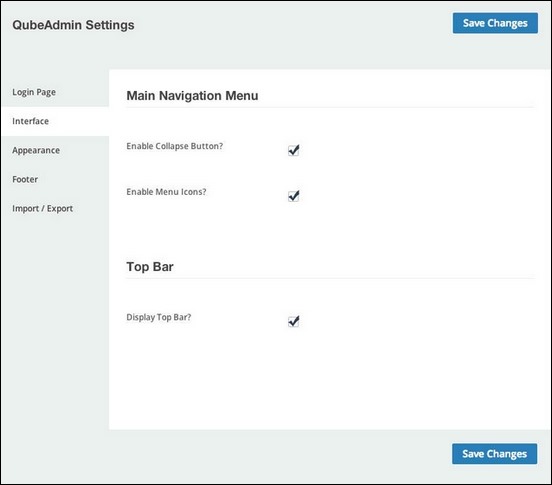Click empty sidebar area below Import / Export
Screen dimensions: 552x485
55,317
